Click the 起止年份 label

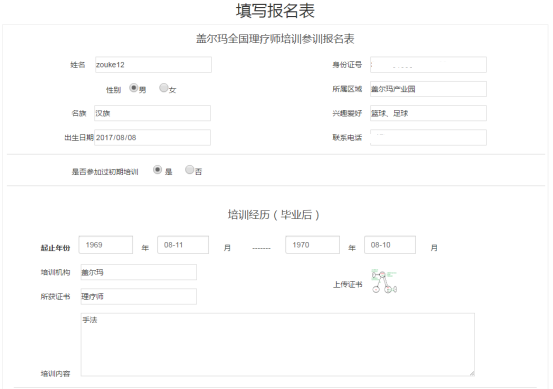[55, 248]
